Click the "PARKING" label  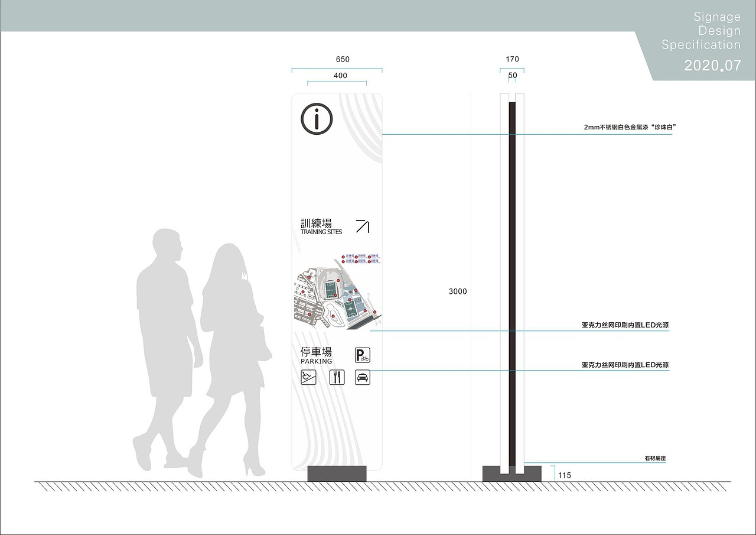[317, 361]
